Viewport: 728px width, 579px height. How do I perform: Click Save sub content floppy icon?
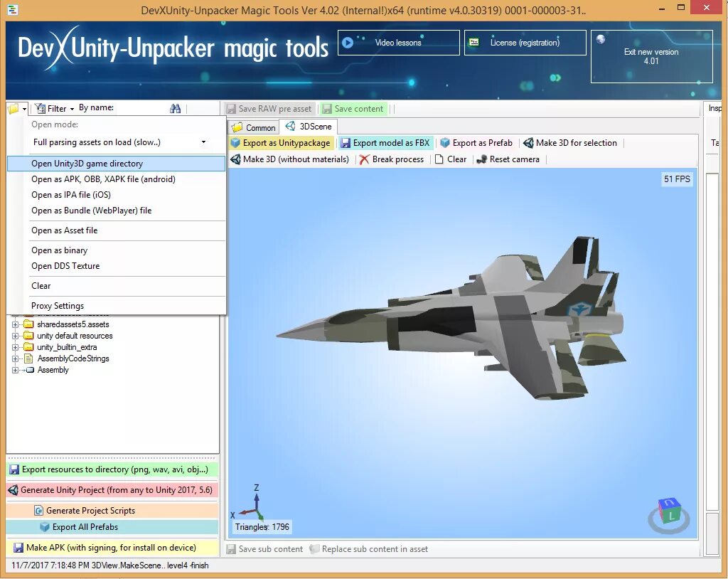231,549
